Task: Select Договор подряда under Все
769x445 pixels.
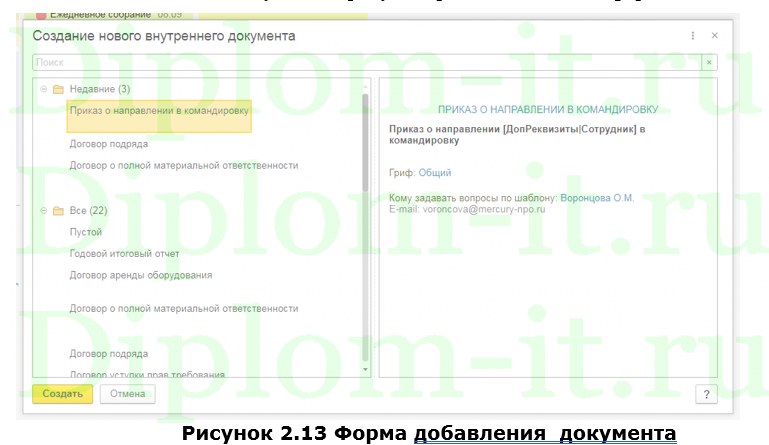Action: tap(109, 354)
